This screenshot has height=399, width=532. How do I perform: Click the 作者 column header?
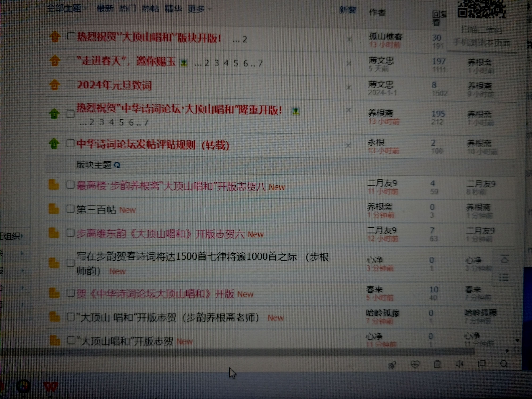click(377, 13)
